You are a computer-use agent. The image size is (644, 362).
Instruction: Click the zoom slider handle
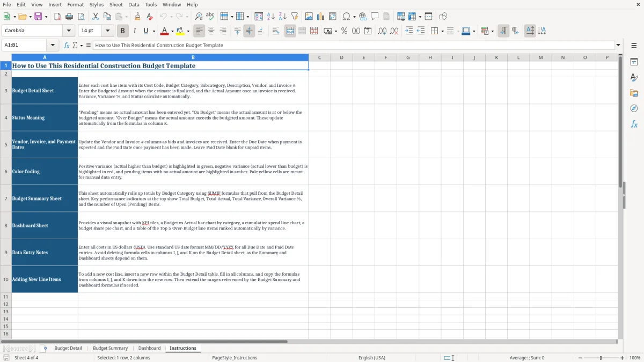click(x=601, y=358)
